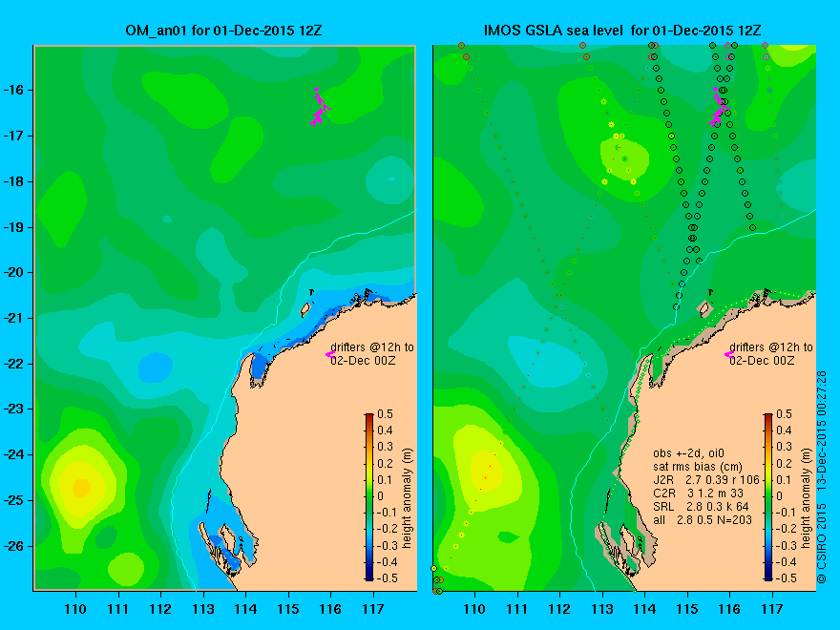Click 'drifters @12h to' legend on IMOS GSLA map
Screen dimensions: 840x630
(771, 347)
